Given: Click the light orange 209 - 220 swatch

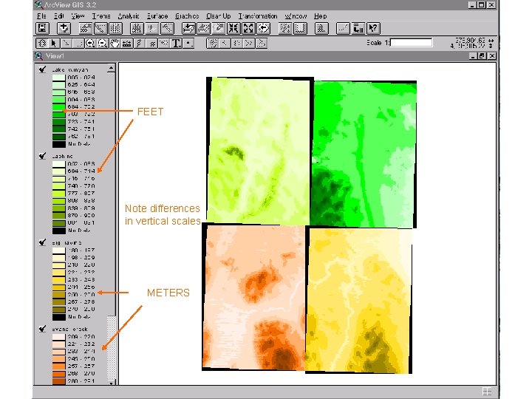Looking at the screenshot, I should [x=58, y=337].
